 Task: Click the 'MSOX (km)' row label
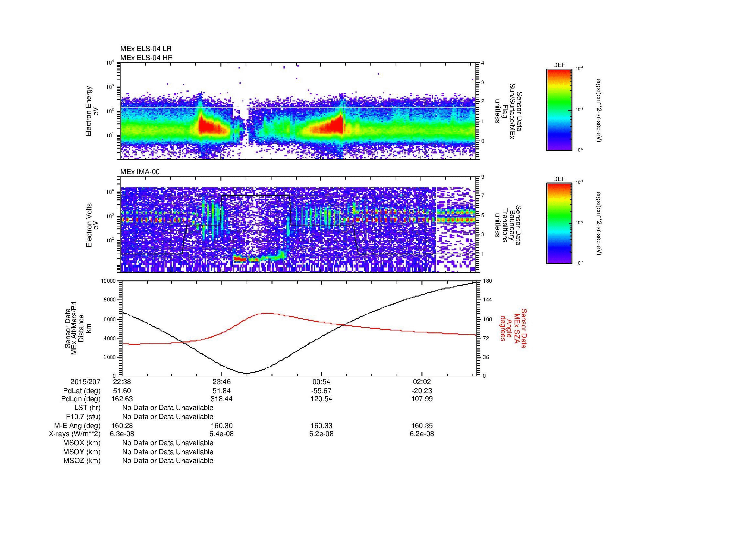click(82, 443)
